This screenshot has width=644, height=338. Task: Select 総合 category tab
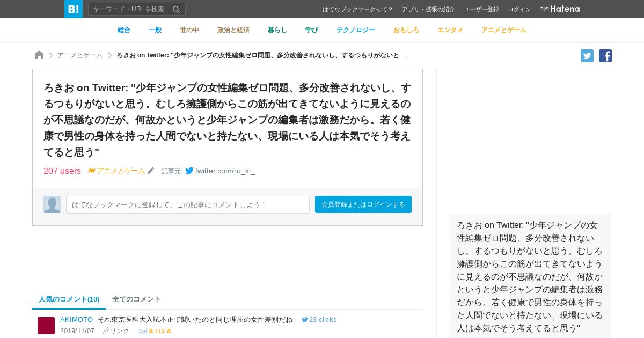coord(124,30)
